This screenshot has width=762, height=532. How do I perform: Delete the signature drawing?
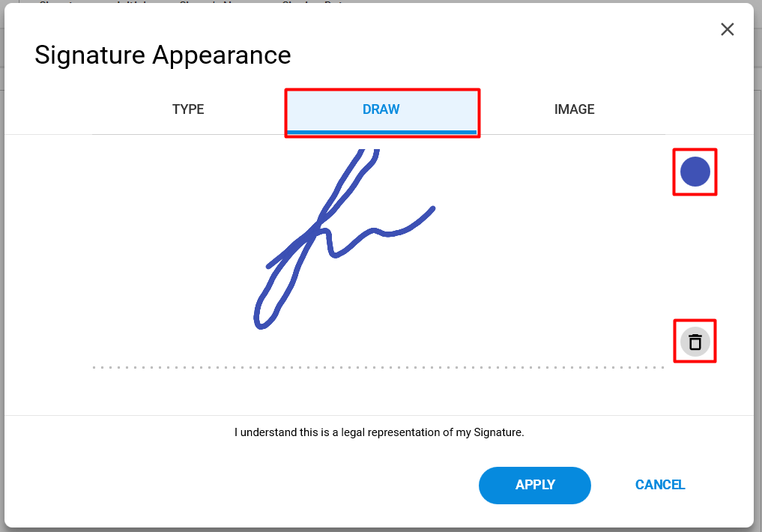[695, 342]
